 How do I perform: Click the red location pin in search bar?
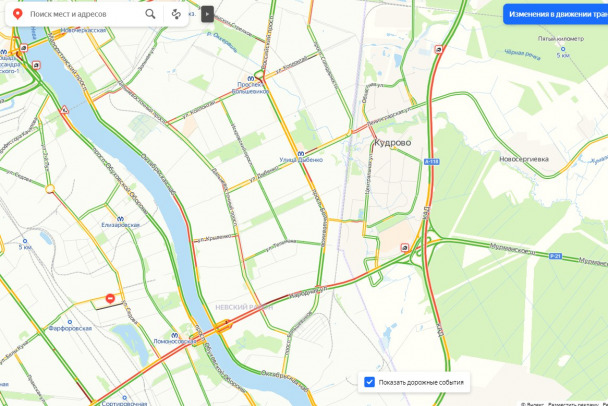click(17, 14)
